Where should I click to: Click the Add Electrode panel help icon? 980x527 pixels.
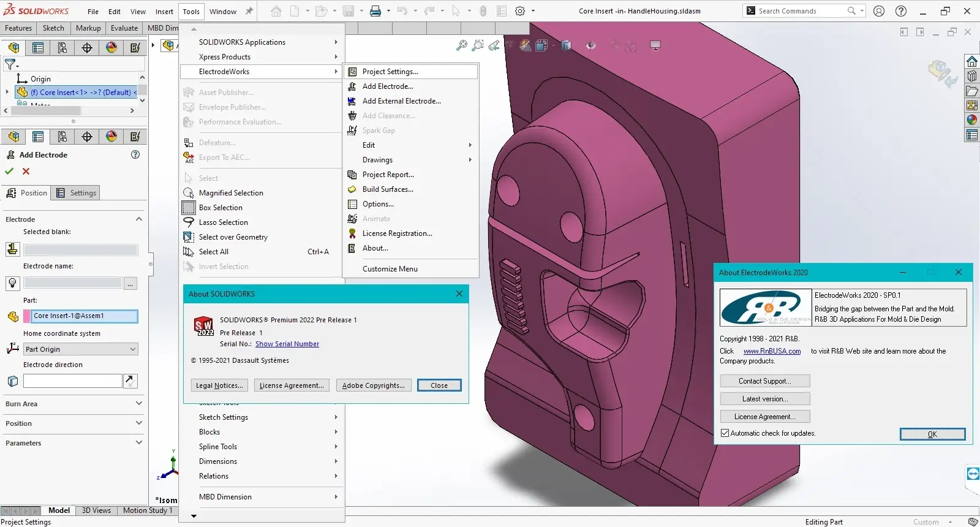click(135, 154)
